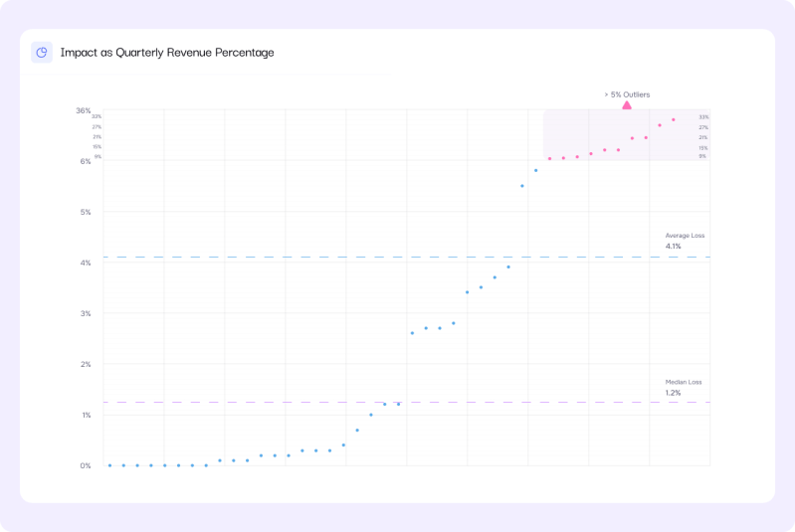The width and height of the screenshot is (795, 532).
Task: Select the blue data point on the 1% line
Action: coord(371,415)
